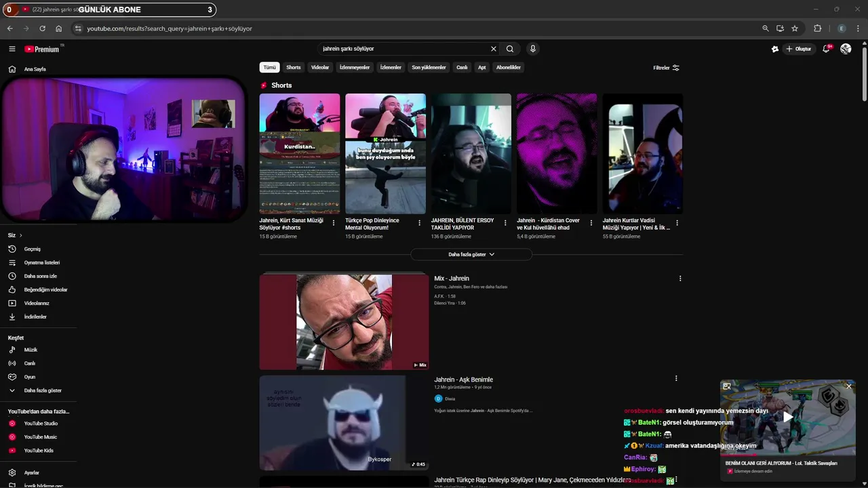The image size is (868, 488).
Task: Open options for Kürt Sanat Müziği short
Action: pyautogui.click(x=334, y=223)
